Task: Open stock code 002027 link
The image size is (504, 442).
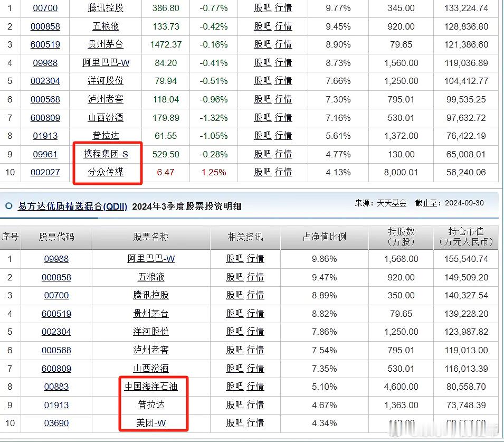Action: pos(45,173)
